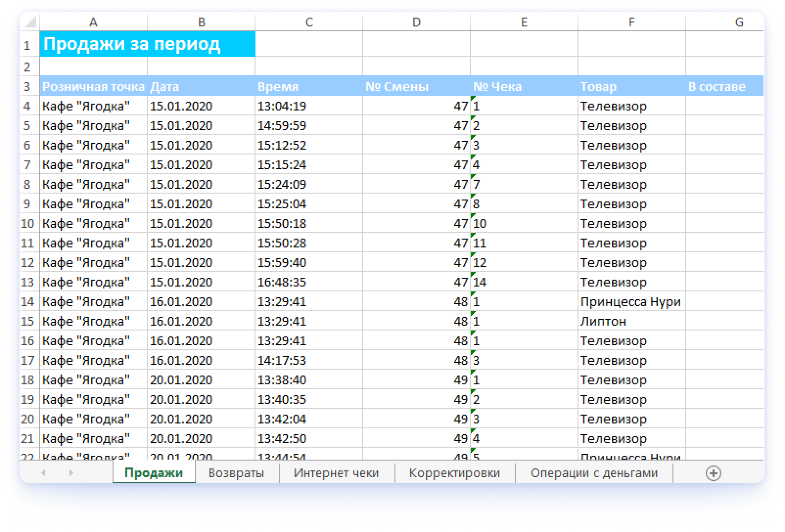
Task: Select the time cell 15:59:40
Action: [309, 262]
